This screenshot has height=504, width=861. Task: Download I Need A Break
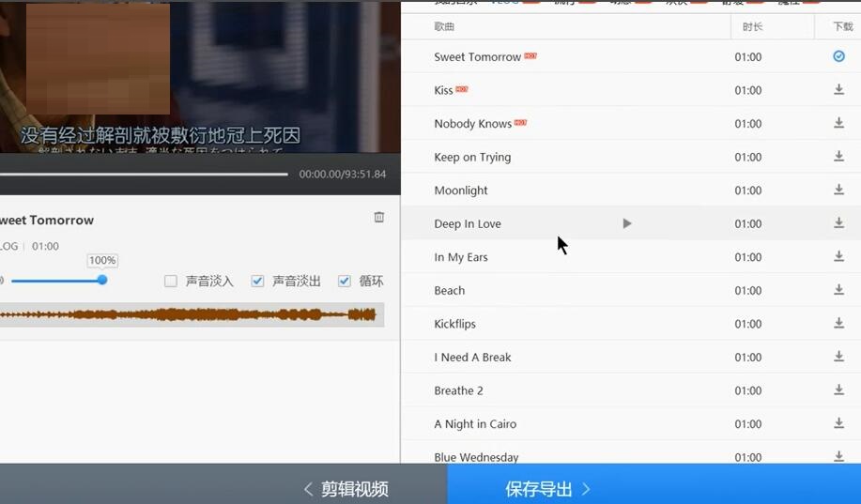pyautogui.click(x=838, y=357)
